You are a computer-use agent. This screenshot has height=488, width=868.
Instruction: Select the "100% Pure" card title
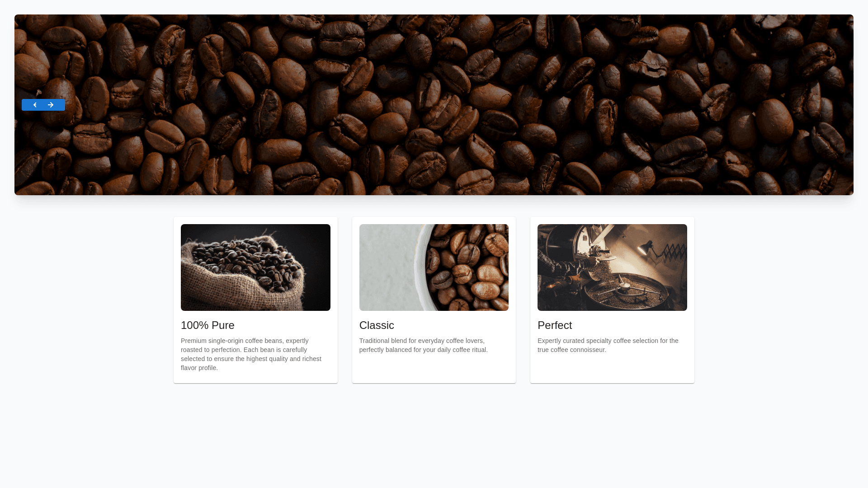coord(208,325)
